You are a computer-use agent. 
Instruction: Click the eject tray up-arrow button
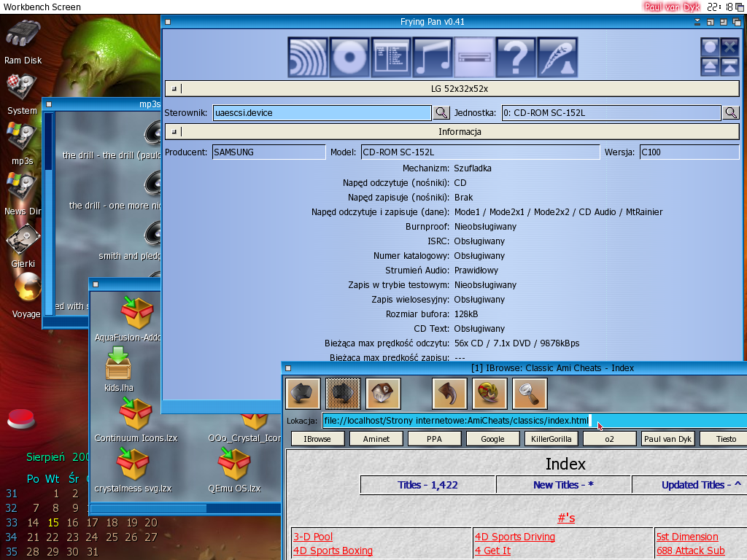(x=710, y=66)
